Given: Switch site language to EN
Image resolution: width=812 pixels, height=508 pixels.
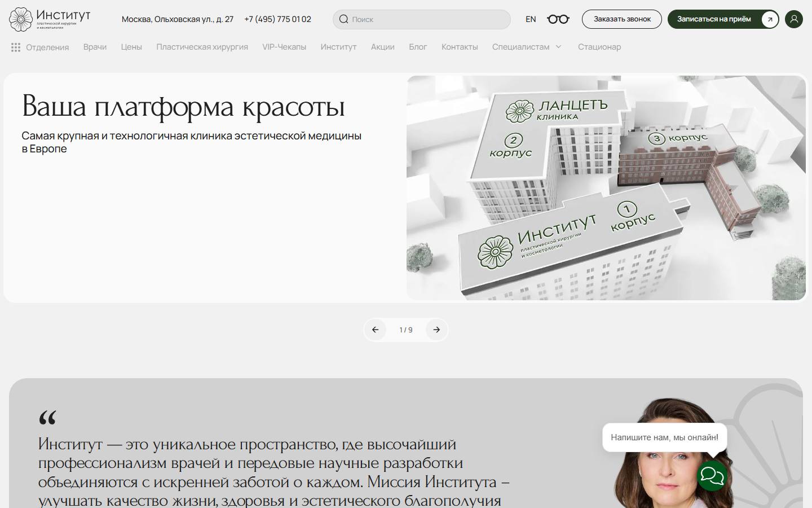Looking at the screenshot, I should [531, 19].
